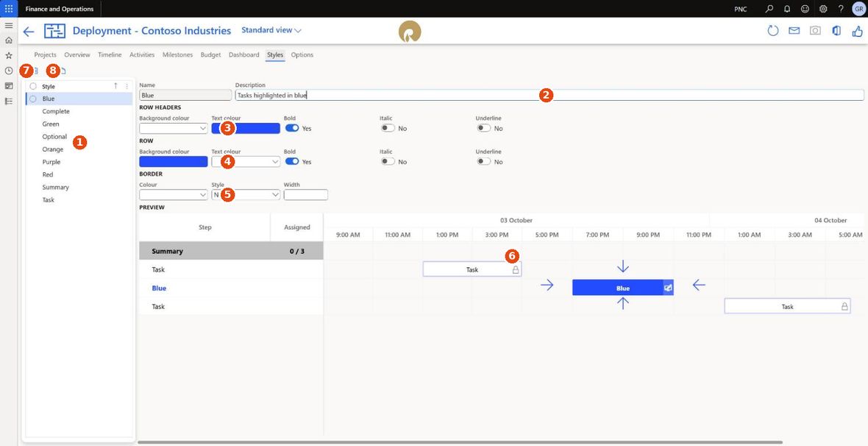Open the PNC company picker

click(740, 9)
